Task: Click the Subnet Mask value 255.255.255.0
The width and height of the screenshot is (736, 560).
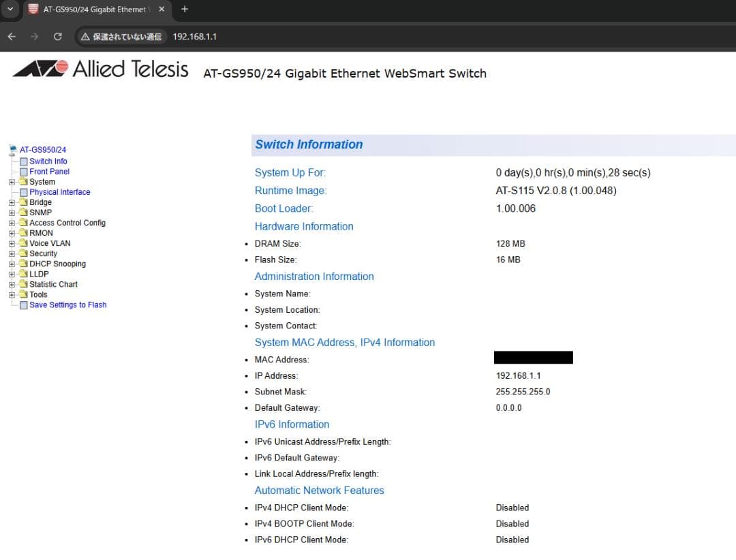Action: 523,392
